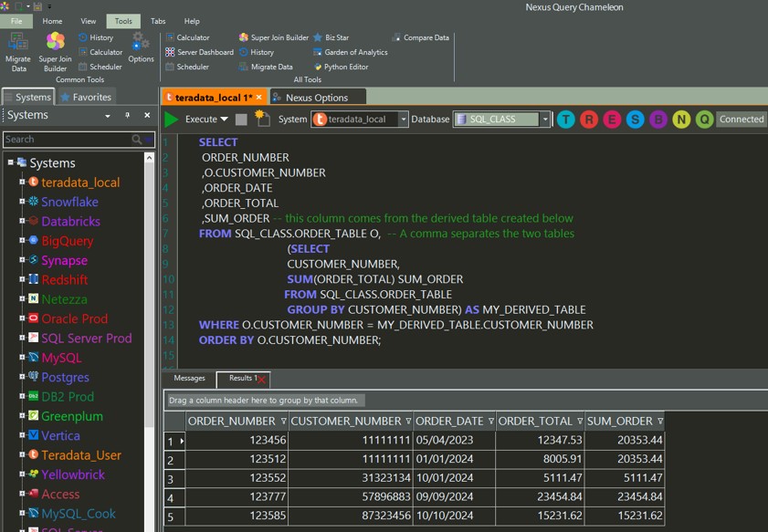Image resolution: width=768 pixels, height=532 pixels.
Task: Toggle the green Q circle button
Action: pos(704,120)
